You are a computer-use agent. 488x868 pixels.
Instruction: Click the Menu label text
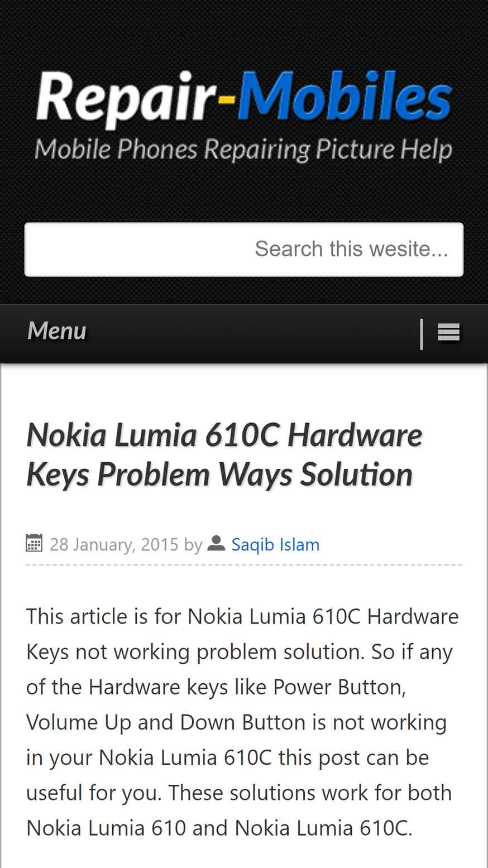[x=57, y=330]
